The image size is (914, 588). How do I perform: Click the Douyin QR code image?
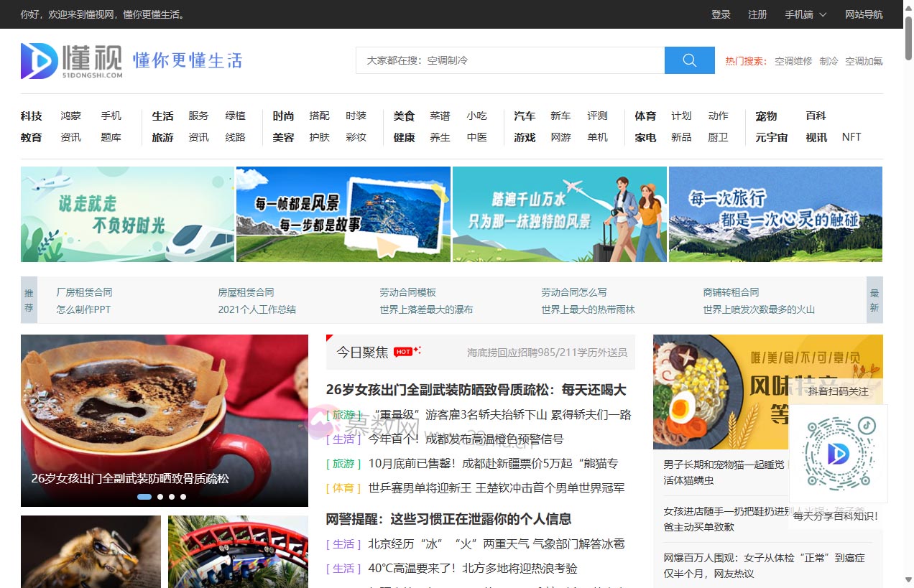click(838, 453)
